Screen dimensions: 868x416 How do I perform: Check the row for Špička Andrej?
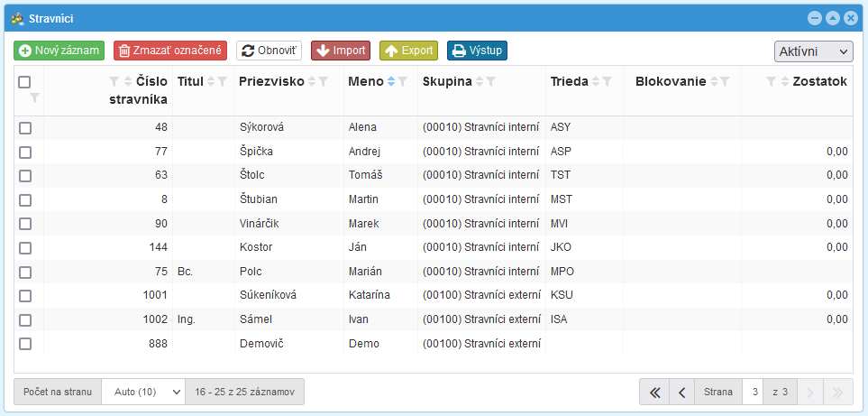[25, 152]
